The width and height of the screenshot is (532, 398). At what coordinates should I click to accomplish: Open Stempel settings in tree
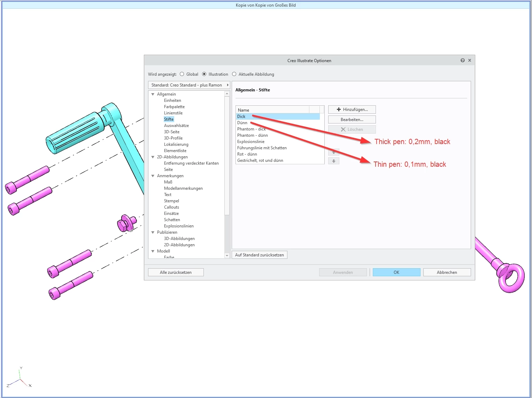pyautogui.click(x=171, y=201)
